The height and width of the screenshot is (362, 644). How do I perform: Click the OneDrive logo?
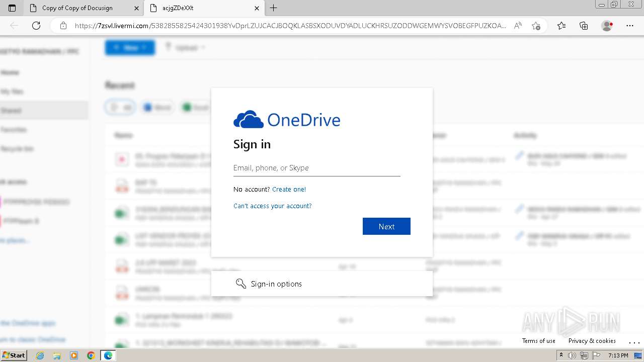click(x=287, y=120)
